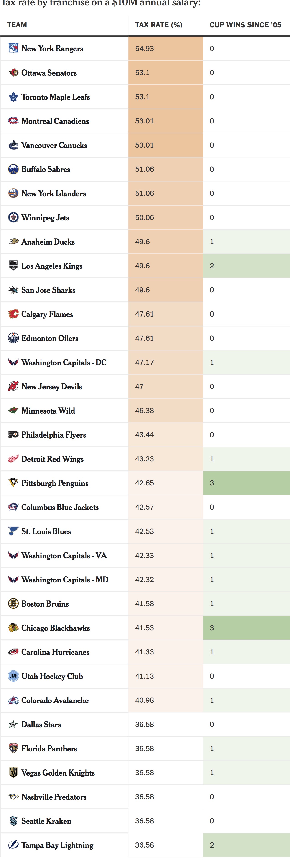Click the Calgary Flames logo icon
Image resolution: width=290 pixels, height=868 pixels.
pyautogui.click(x=13, y=314)
